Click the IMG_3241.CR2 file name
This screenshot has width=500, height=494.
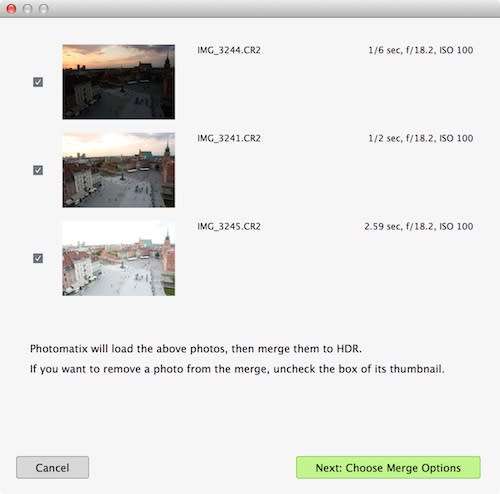pos(229,138)
